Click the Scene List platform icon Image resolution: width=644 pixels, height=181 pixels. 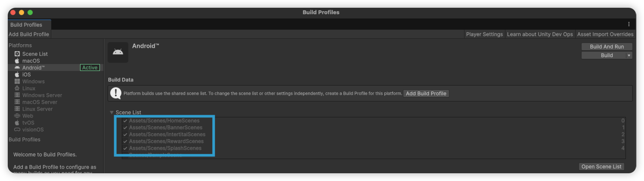pyautogui.click(x=17, y=54)
